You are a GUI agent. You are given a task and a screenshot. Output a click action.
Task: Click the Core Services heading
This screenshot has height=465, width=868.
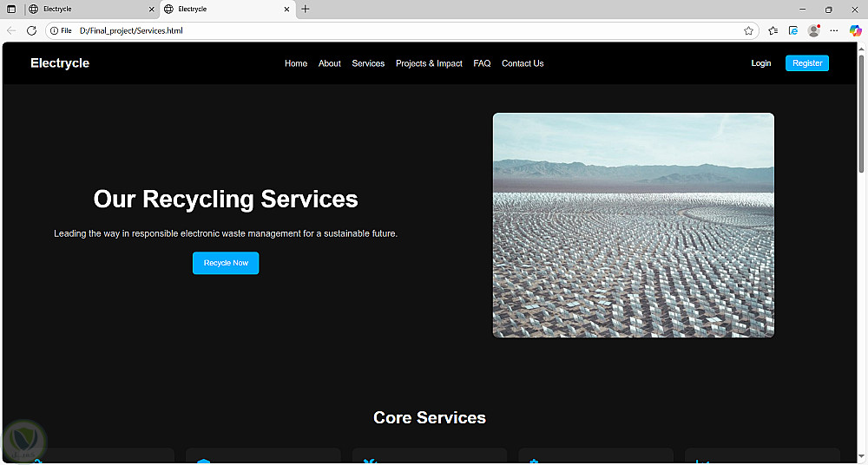click(x=430, y=417)
